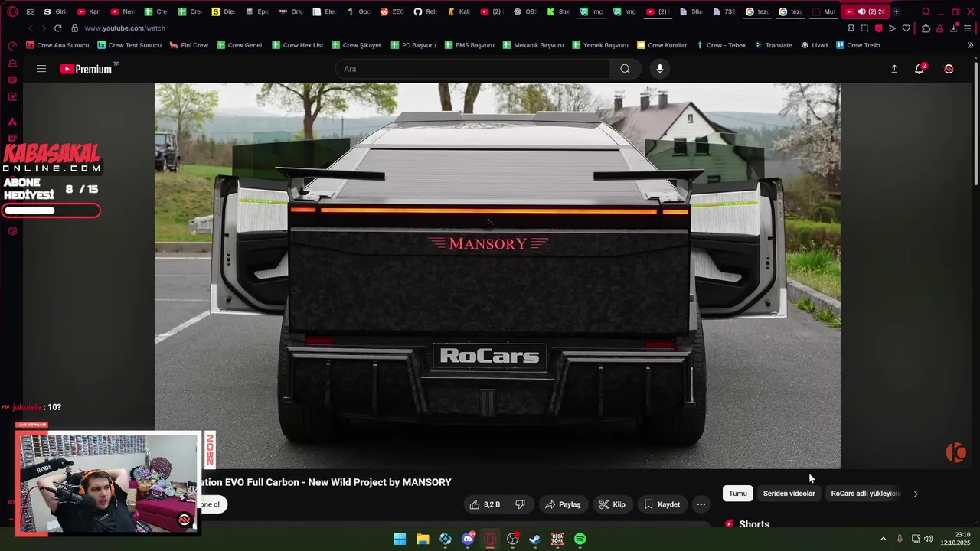Select the Tümü filter chip

click(738, 494)
